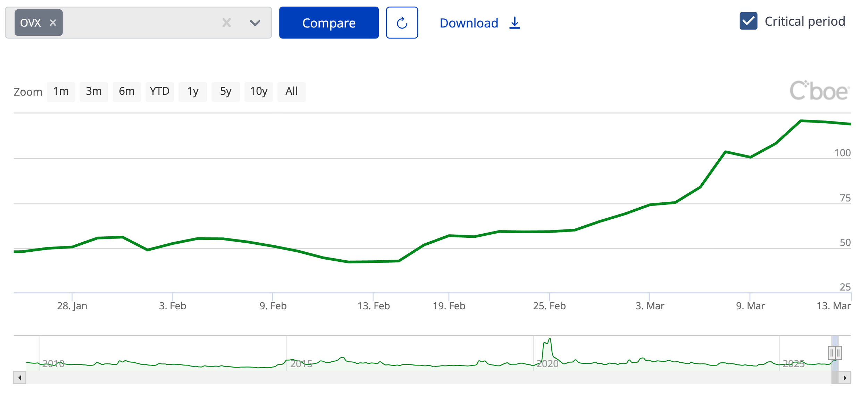Clear all selections in the index selector
This screenshot has width=868, height=395.
tap(226, 23)
